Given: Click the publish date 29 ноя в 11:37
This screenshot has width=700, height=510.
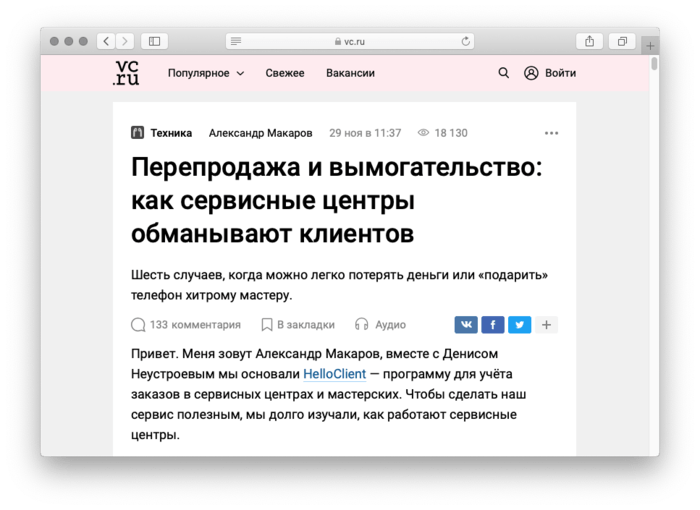Looking at the screenshot, I should [x=365, y=133].
